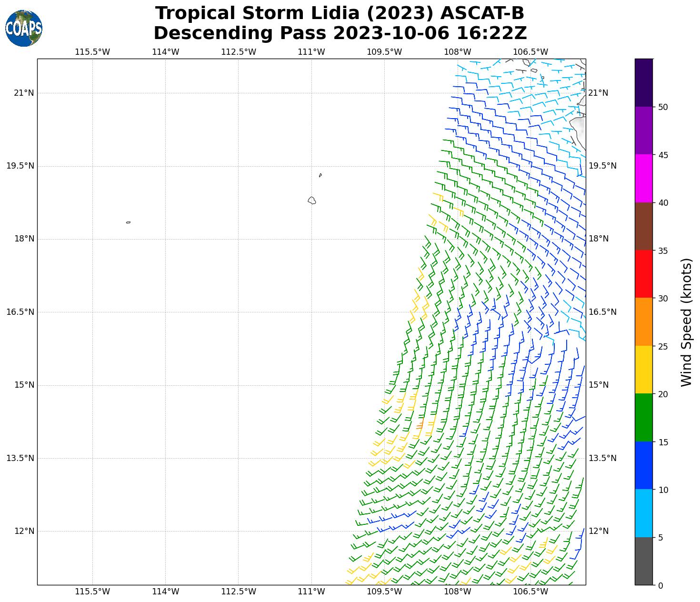This screenshot has width=700, height=602.
Task: Click the single orange wind barb
Action: (420, 423)
